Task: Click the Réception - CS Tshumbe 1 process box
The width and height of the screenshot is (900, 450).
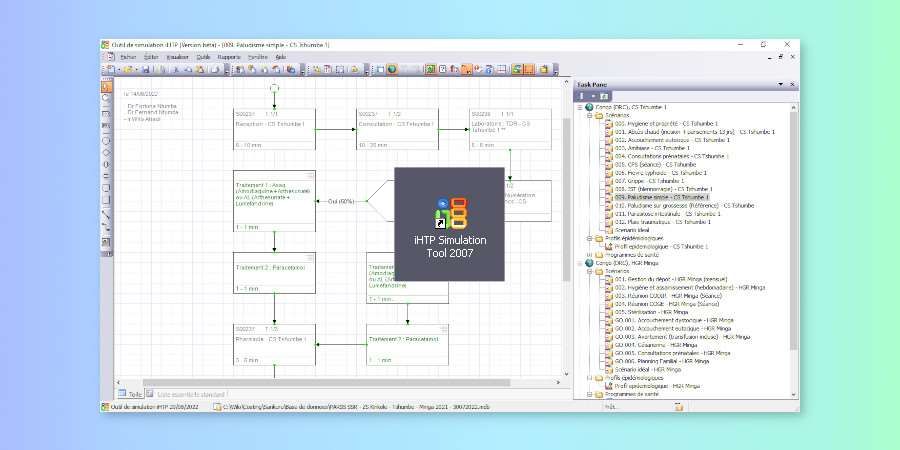Action: pos(274,129)
